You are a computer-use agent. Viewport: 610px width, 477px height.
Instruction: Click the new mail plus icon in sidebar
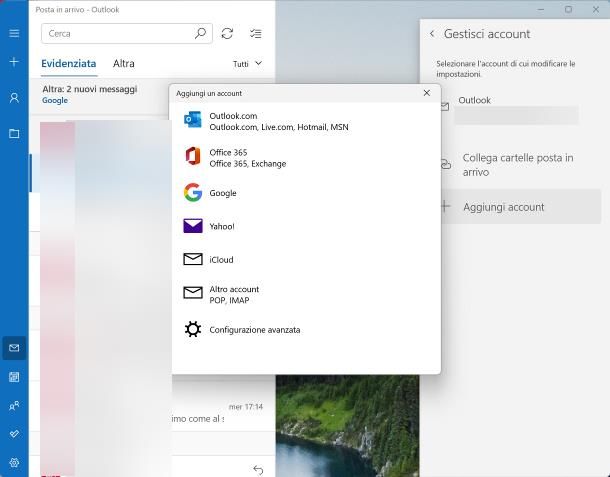click(14, 62)
